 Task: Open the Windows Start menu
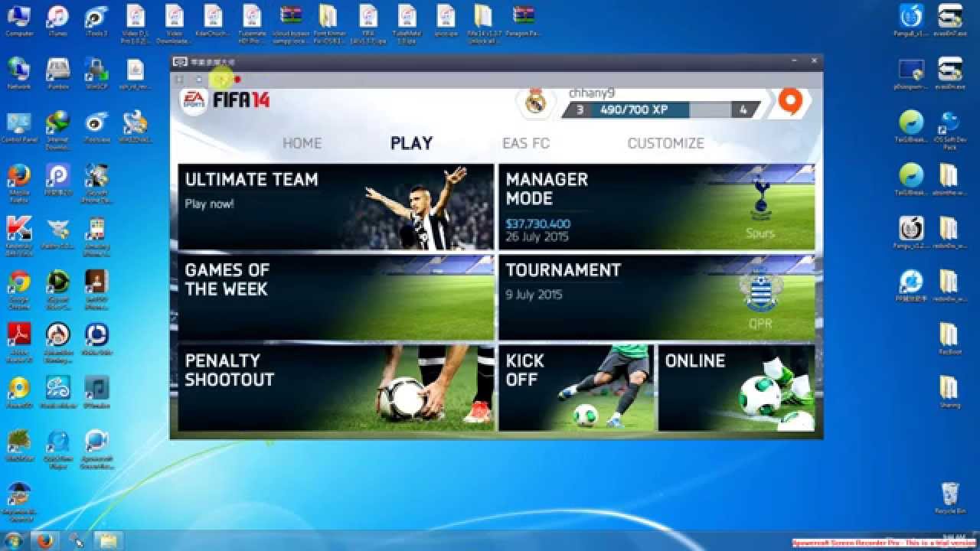tap(15, 540)
